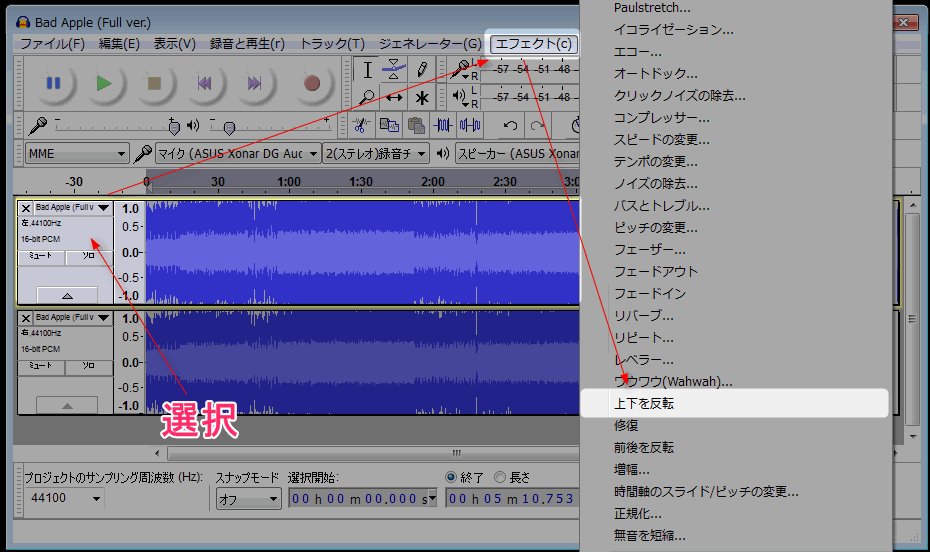Viewport: 930px width, 552px height.
Task: Collapse the lower track using triangle button
Action: [x=67, y=406]
